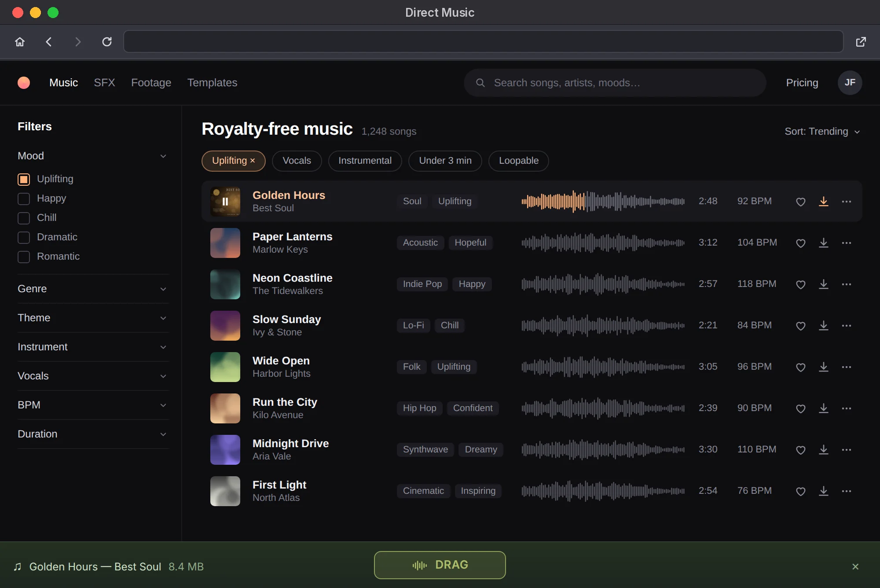Switch to the Music tab

coord(63,83)
